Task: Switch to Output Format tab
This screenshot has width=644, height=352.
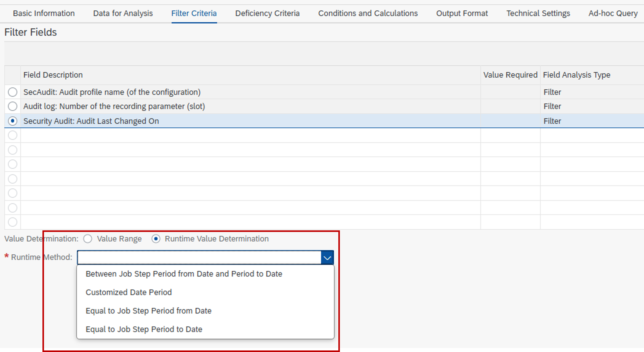Action: [x=462, y=13]
